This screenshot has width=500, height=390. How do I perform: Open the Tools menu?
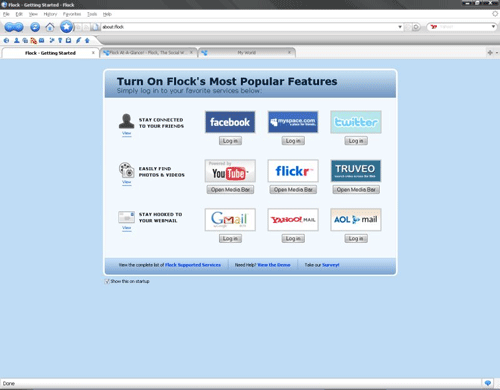click(x=92, y=14)
